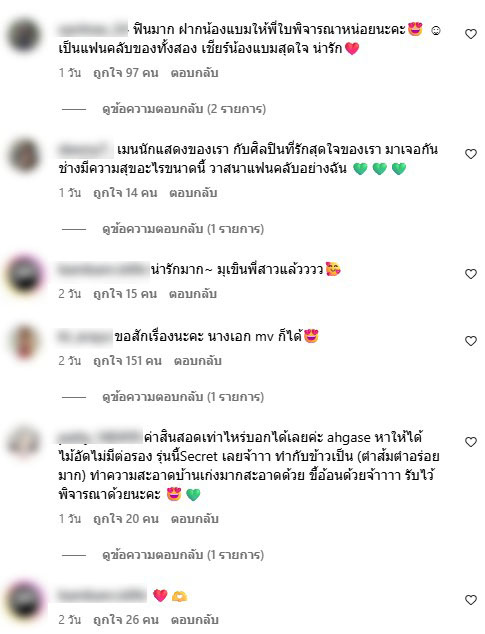Reply to the comment with 97 likes

click(x=195, y=73)
